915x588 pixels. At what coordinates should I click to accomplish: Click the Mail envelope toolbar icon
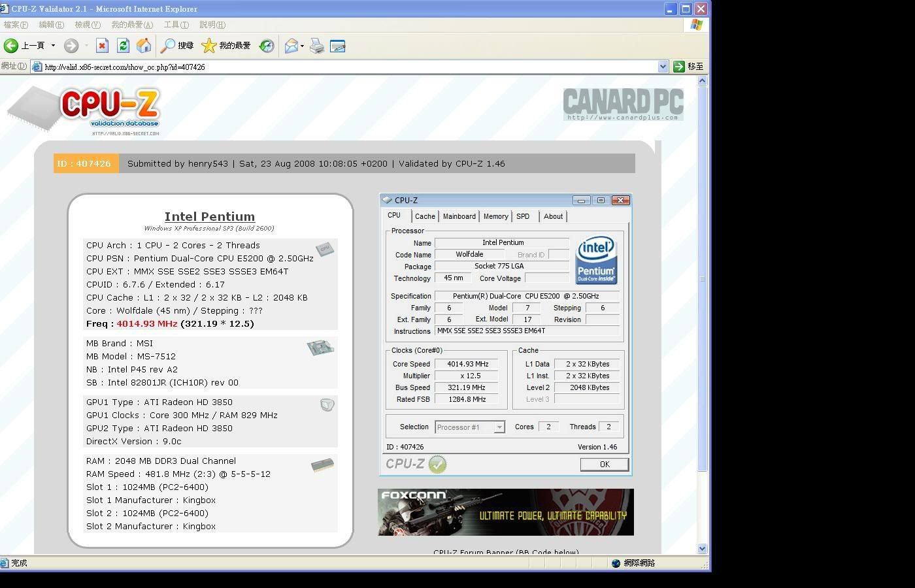(291, 46)
